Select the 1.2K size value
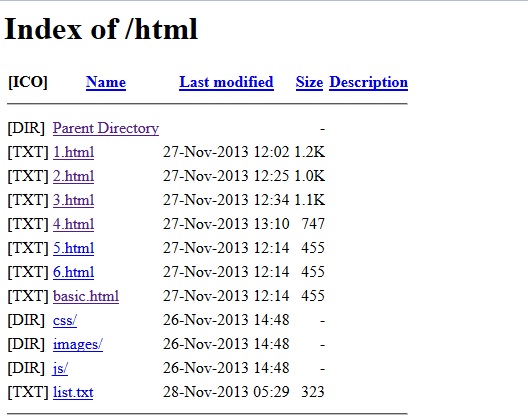Screen dimensions: 528x417 tap(309, 152)
